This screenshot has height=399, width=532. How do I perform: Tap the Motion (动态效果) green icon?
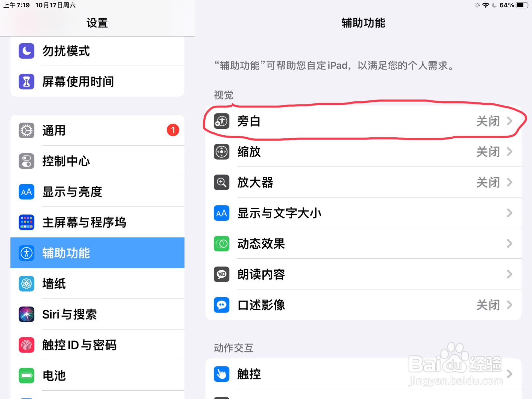click(x=221, y=244)
